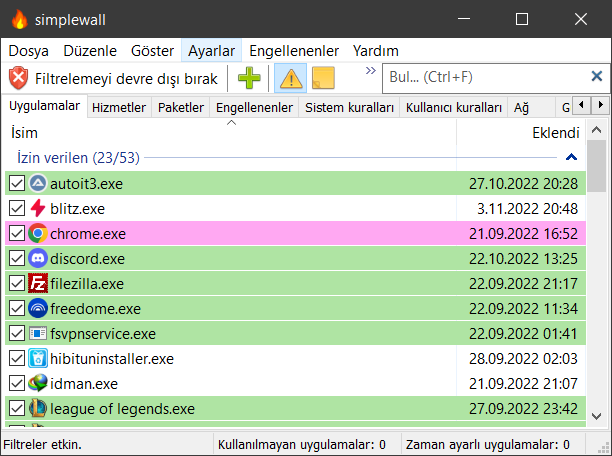Click the yellow note log icon

323,77
